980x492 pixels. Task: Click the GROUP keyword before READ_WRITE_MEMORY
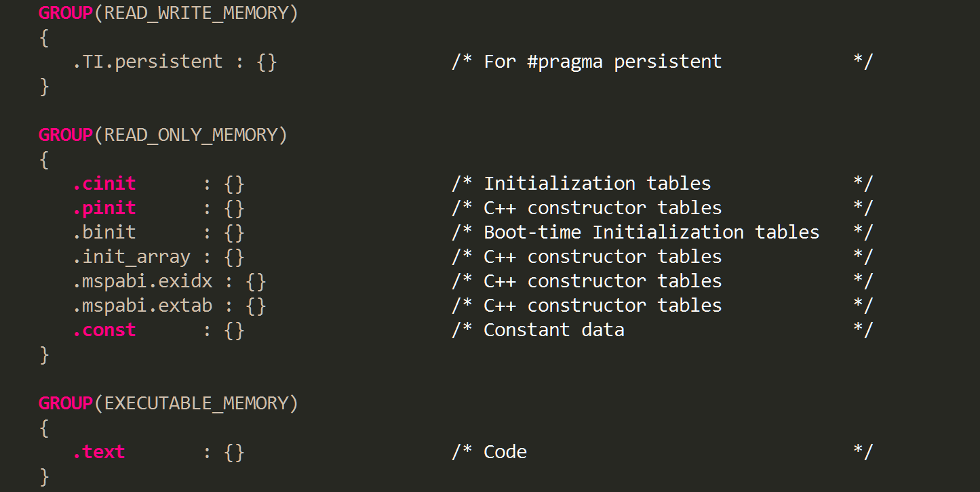(65, 13)
